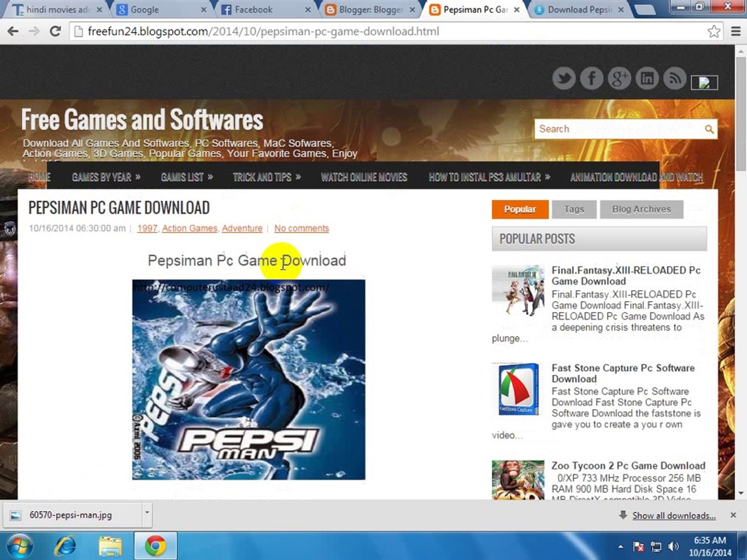Open Zoo Tycoon 2 Pc Game Download post

point(628,466)
